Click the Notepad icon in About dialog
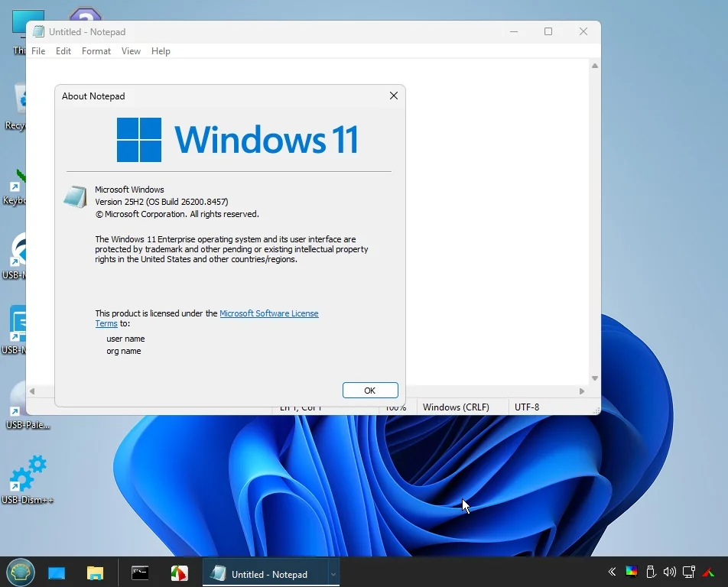728x587 pixels. click(75, 196)
